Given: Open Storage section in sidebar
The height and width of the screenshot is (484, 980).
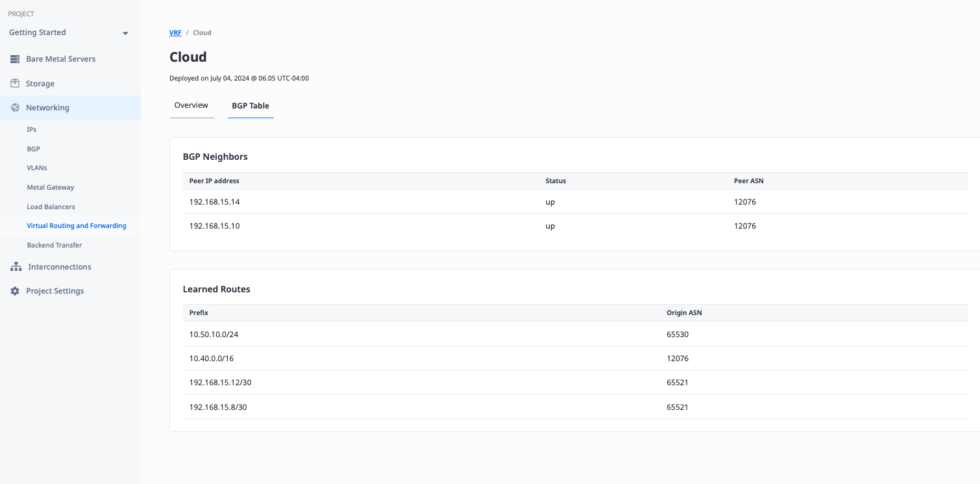Looking at the screenshot, I should [40, 84].
